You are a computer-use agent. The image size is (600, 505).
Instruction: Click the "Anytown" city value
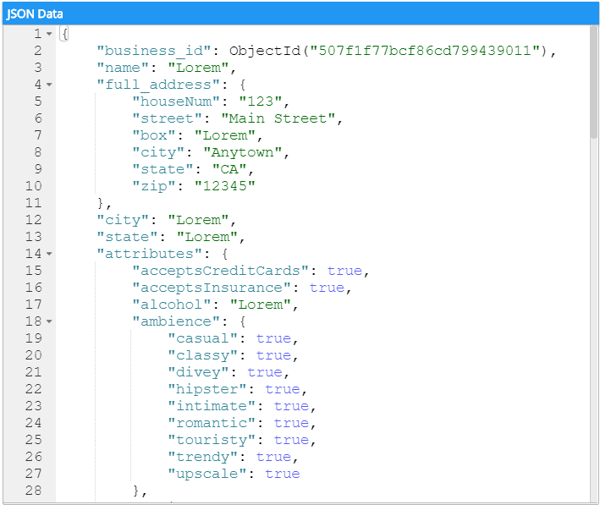click(242, 152)
